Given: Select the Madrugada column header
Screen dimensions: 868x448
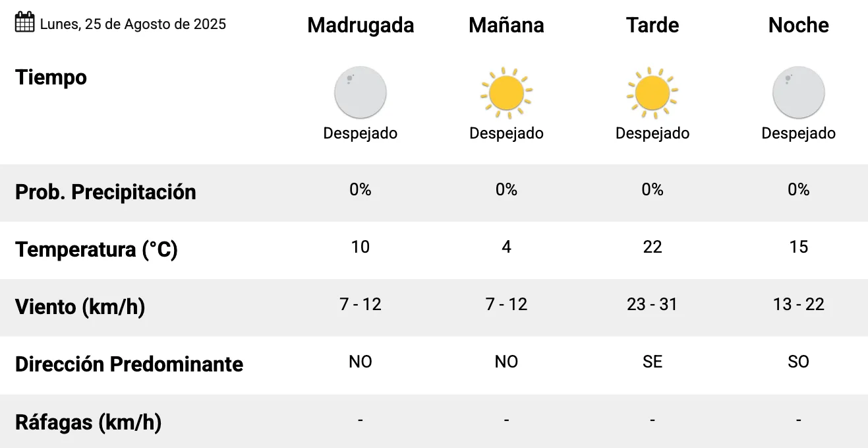Looking at the screenshot, I should pyautogui.click(x=361, y=25).
